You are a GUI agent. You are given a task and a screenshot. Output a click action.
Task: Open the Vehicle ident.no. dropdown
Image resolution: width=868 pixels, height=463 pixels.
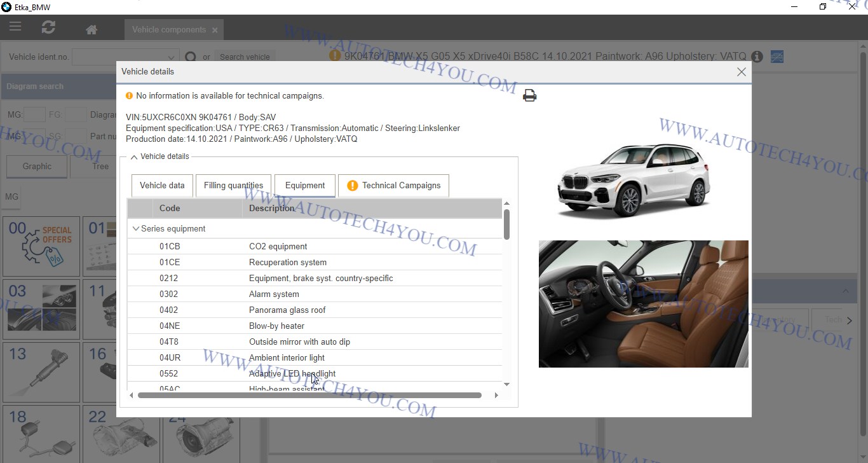click(171, 57)
